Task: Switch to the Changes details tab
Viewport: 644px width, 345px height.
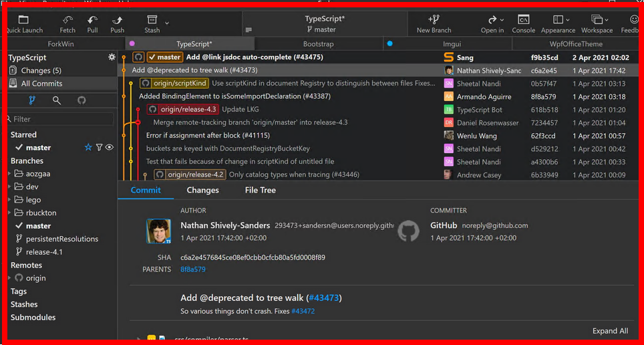Action: 202,191
